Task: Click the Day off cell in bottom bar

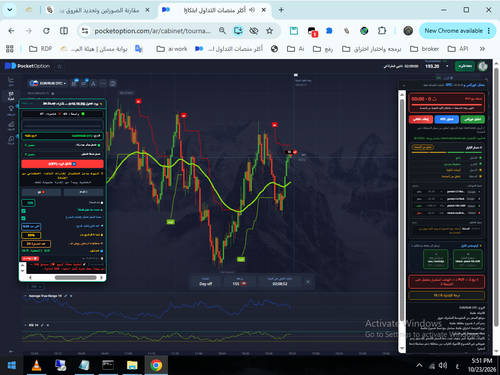Action: click(x=206, y=282)
